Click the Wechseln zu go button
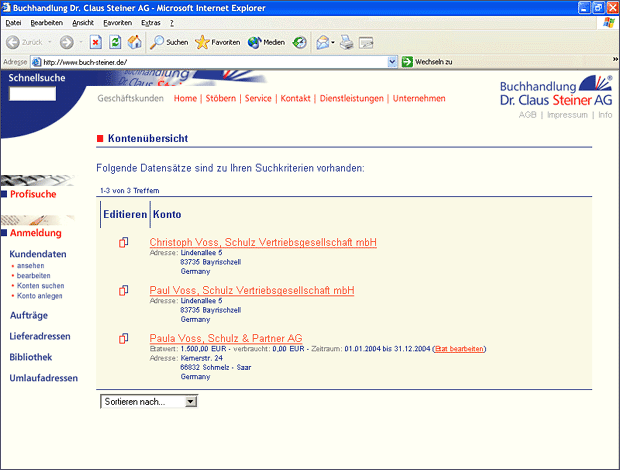Screen dimensions: 620x470 point(427,62)
